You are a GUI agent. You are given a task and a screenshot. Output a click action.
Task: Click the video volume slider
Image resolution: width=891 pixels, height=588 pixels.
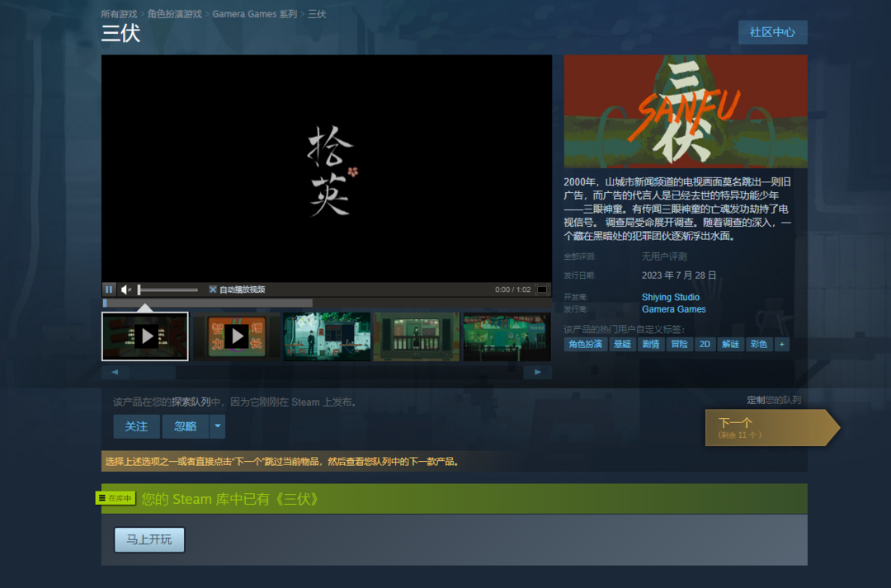(x=168, y=289)
